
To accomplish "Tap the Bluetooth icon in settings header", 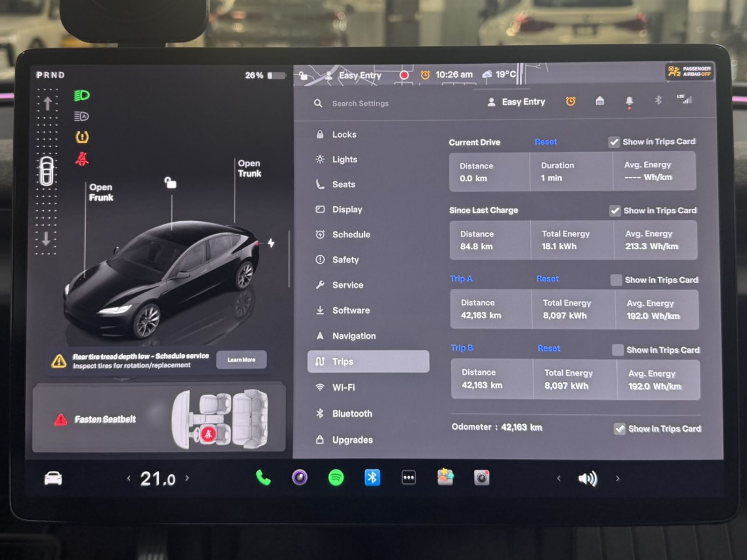I will [x=658, y=100].
